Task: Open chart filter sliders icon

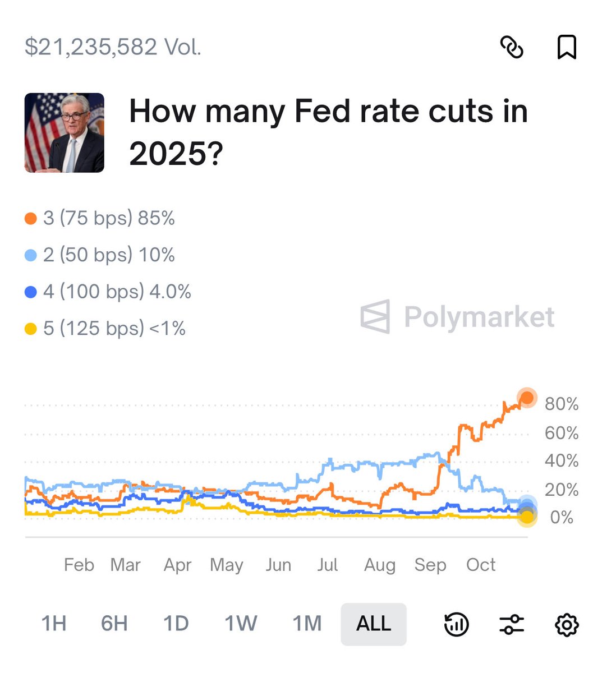Action: coord(511,624)
